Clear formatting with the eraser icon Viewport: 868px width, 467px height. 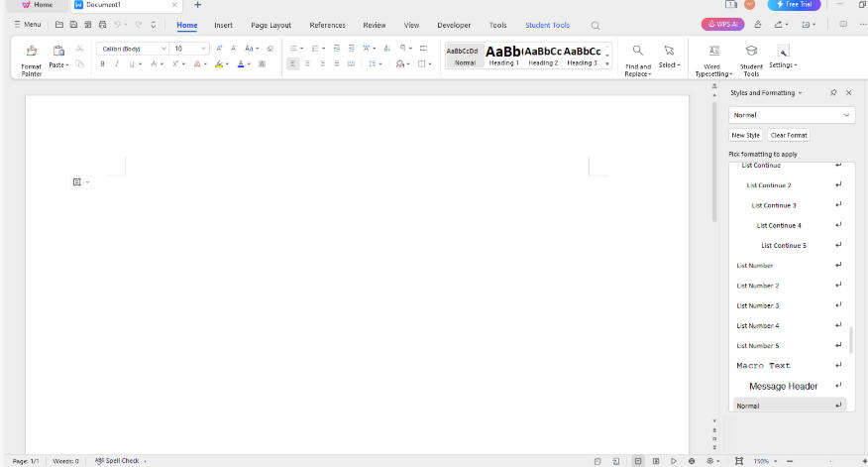271,49
